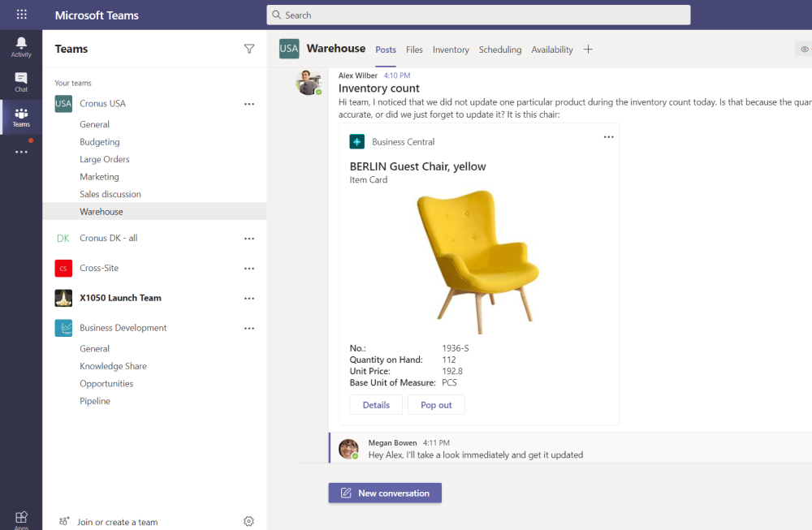Click the Search box at top

click(x=478, y=15)
